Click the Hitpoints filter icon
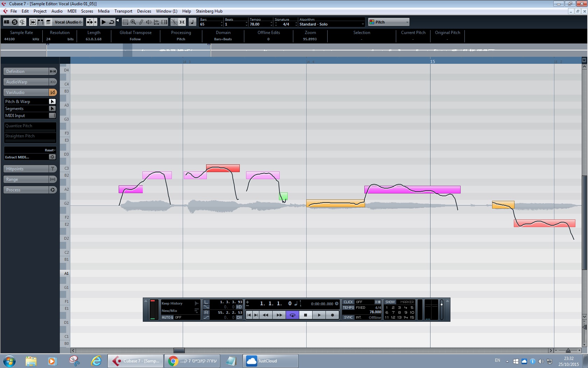The height and width of the screenshot is (368, 588). click(x=53, y=169)
